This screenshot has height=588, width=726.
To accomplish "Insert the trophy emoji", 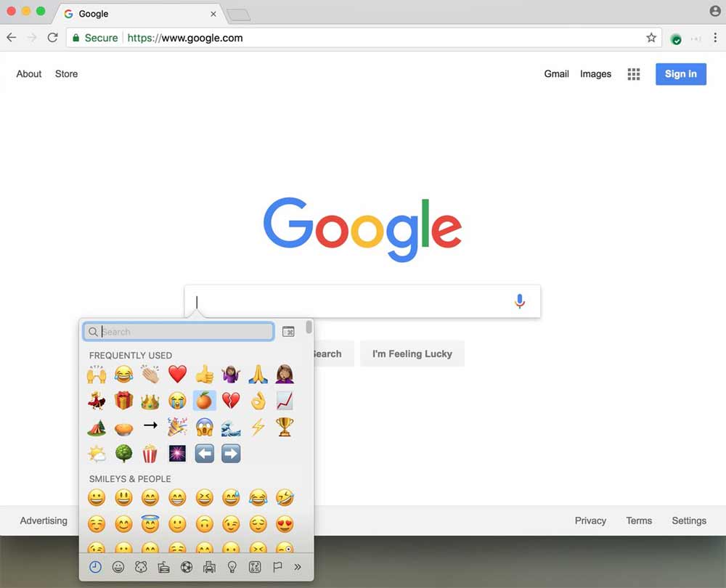I will coord(285,427).
